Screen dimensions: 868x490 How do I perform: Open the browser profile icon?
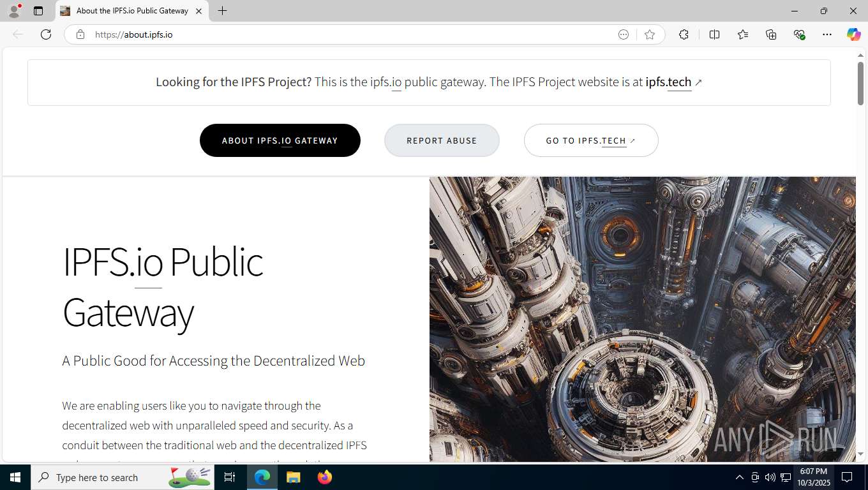14,11
